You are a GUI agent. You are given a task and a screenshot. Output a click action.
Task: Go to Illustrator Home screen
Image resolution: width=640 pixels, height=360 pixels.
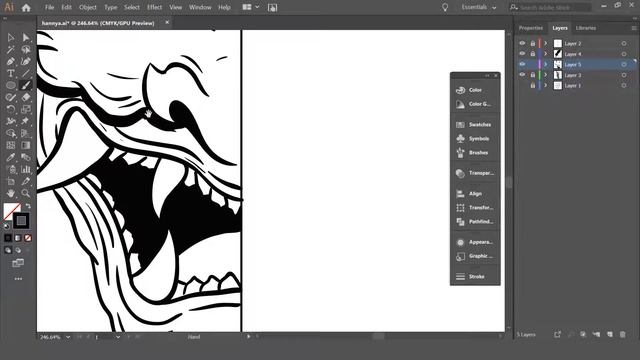(26, 7)
